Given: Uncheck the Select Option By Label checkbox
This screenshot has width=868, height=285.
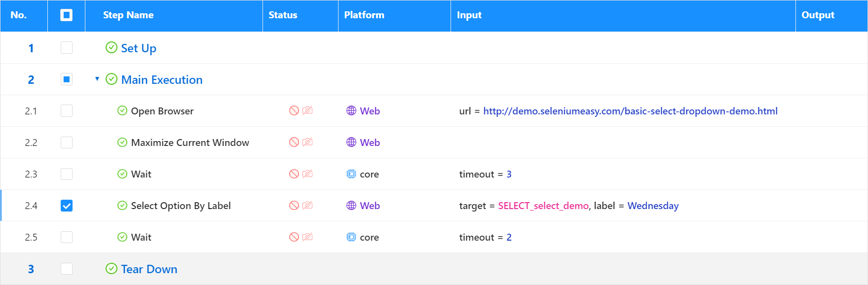Looking at the screenshot, I should pyautogui.click(x=66, y=205).
